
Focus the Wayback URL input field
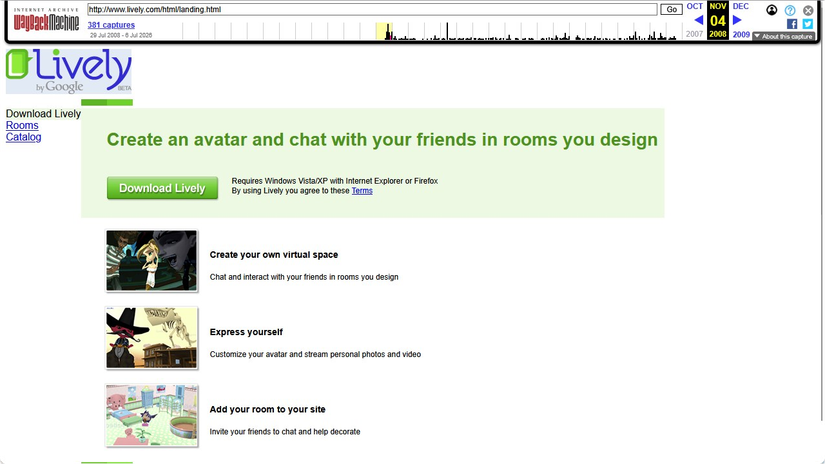tap(372, 9)
